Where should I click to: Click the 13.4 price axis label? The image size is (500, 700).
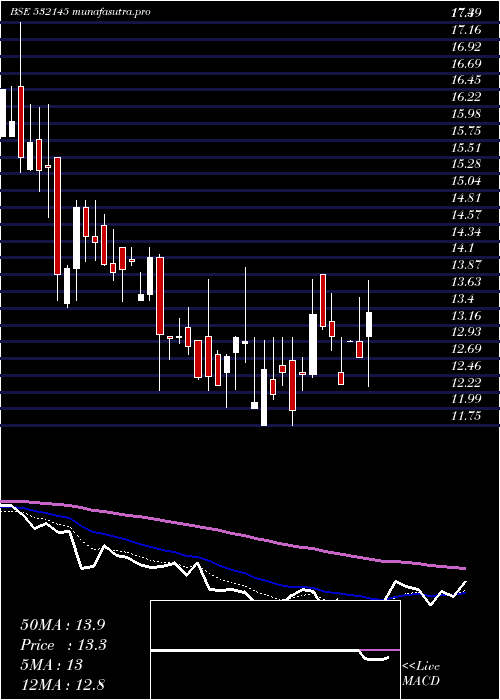tap(462, 298)
